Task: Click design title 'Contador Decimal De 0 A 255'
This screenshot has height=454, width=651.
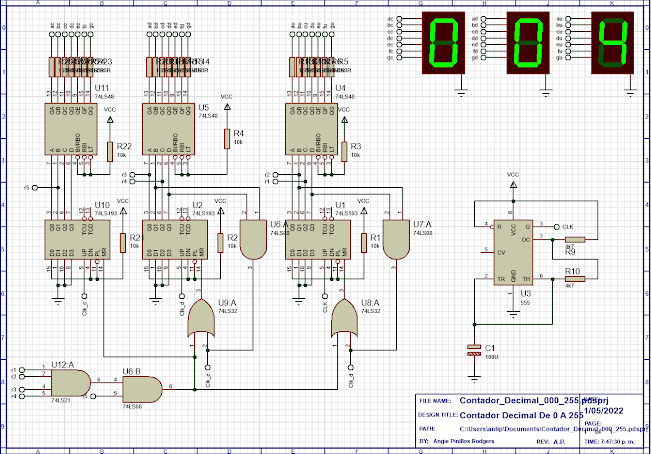Action: (x=521, y=415)
